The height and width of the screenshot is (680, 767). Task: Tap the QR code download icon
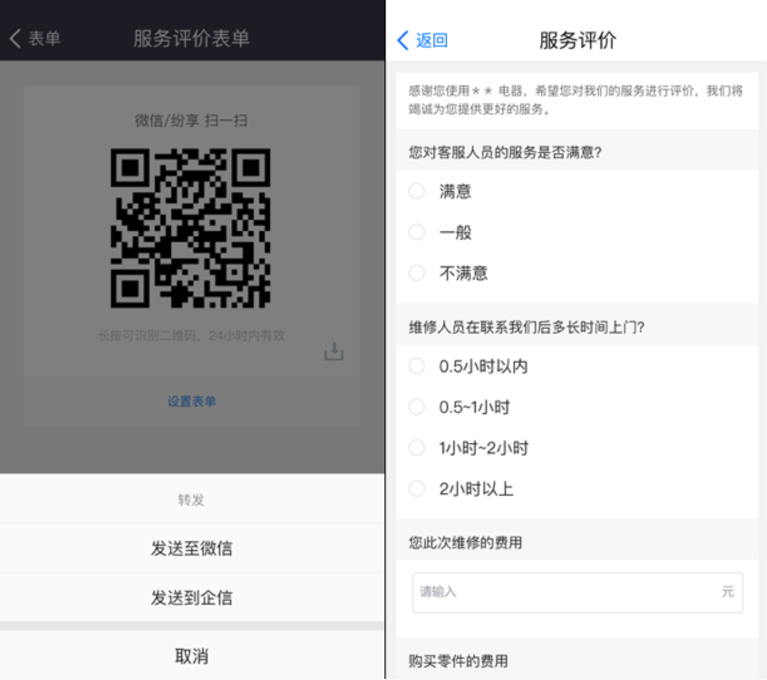[x=334, y=352]
